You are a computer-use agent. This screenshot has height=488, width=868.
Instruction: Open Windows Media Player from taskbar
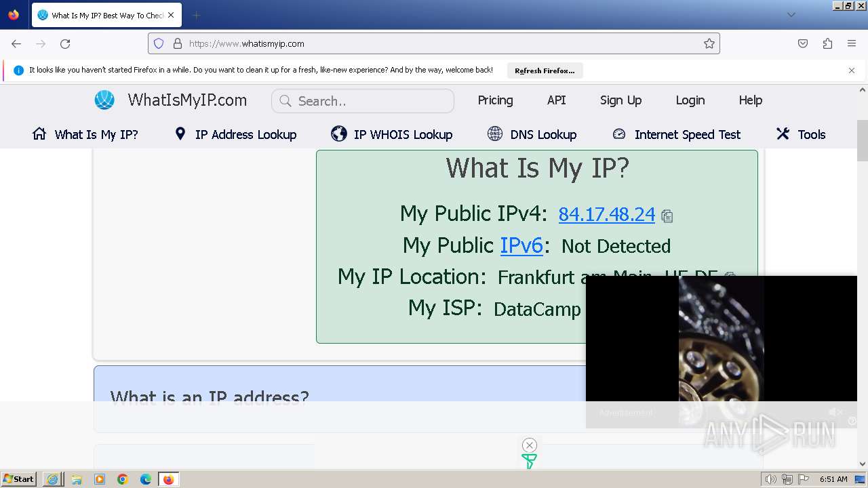(x=100, y=479)
